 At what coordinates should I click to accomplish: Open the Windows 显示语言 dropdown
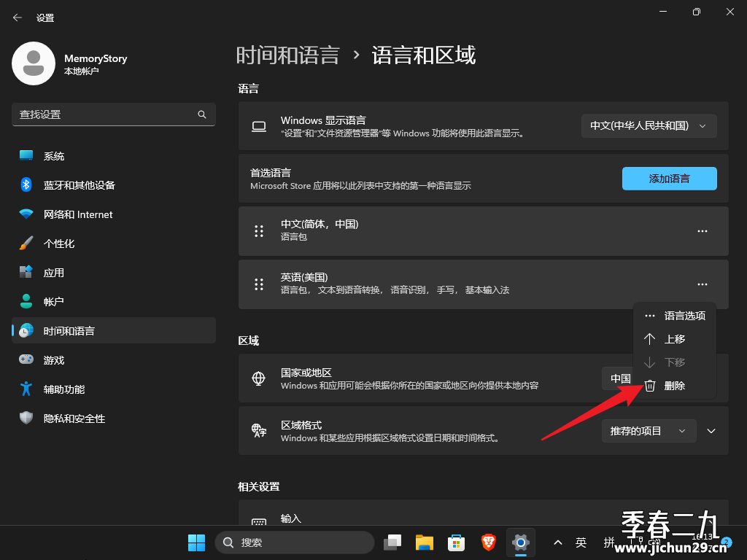pos(649,125)
